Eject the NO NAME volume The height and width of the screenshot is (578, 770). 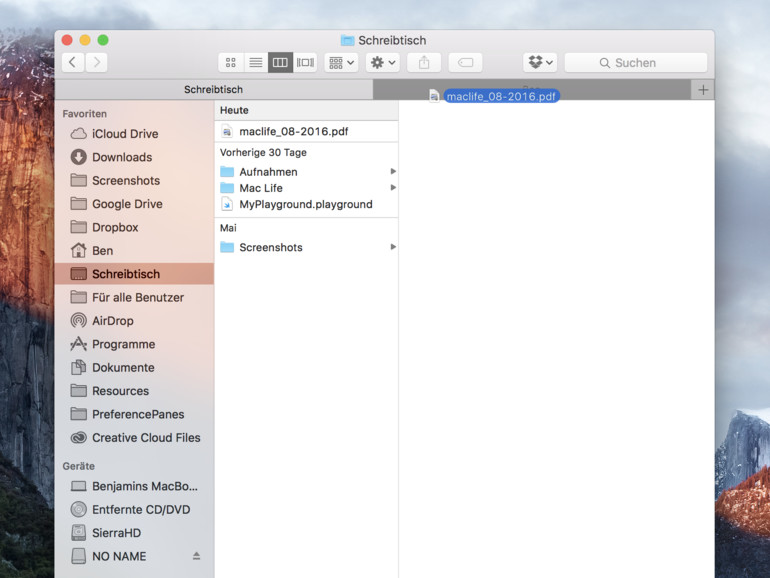coord(196,556)
